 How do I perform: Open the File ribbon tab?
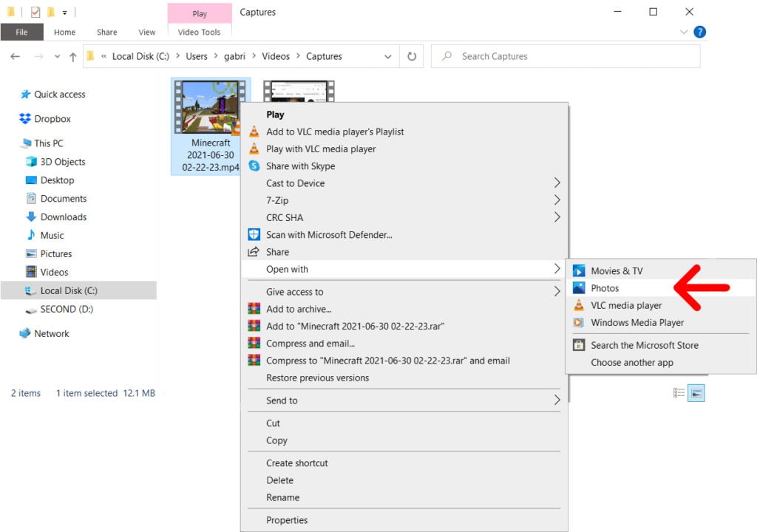pyautogui.click(x=21, y=33)
